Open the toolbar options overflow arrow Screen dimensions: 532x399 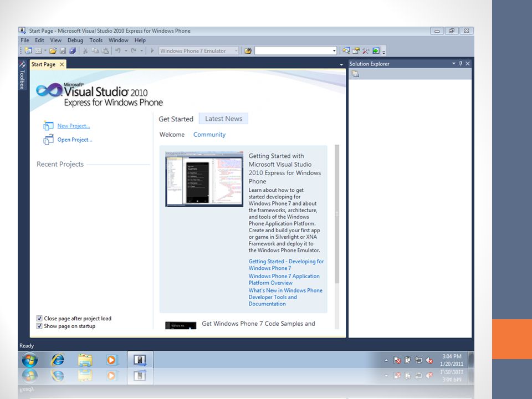point(383,52)
